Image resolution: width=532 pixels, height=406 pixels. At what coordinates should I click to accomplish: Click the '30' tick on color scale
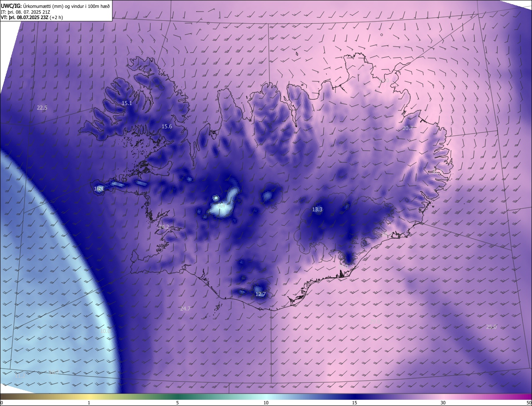pyautogui.click(x=443, y=403)
